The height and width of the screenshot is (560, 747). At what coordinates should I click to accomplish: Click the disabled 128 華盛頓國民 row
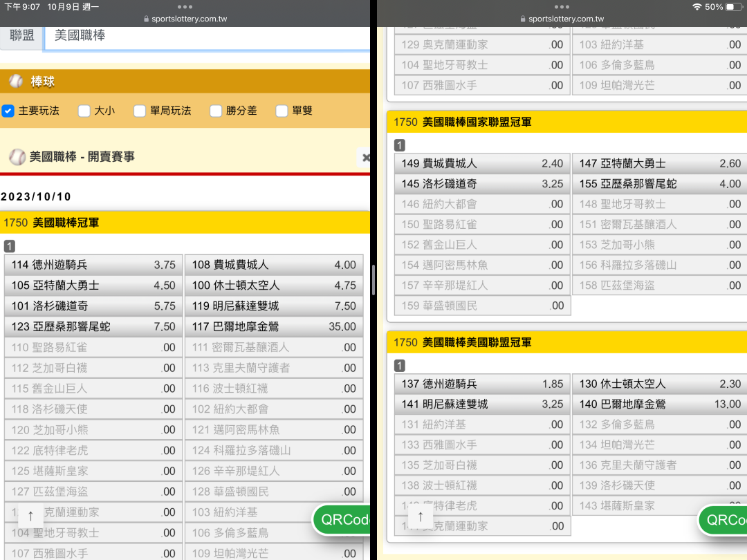[x=274, y=492]
